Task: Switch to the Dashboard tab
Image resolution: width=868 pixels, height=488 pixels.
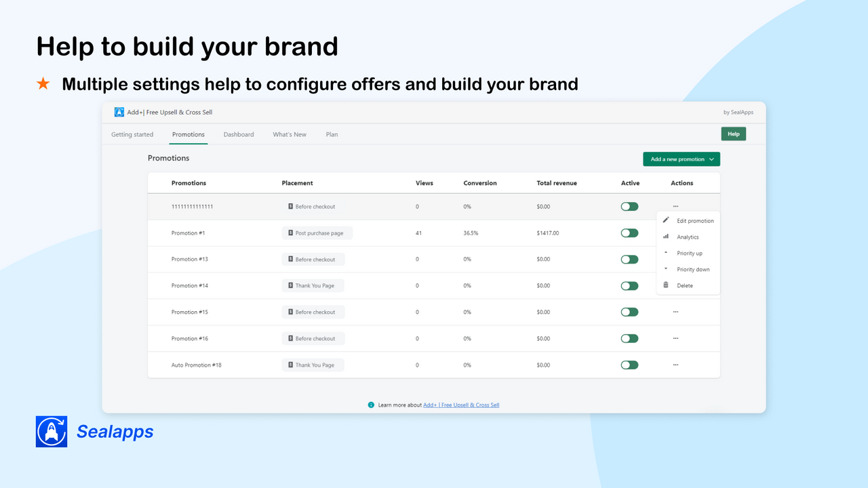Action: [x=239, y=134]
